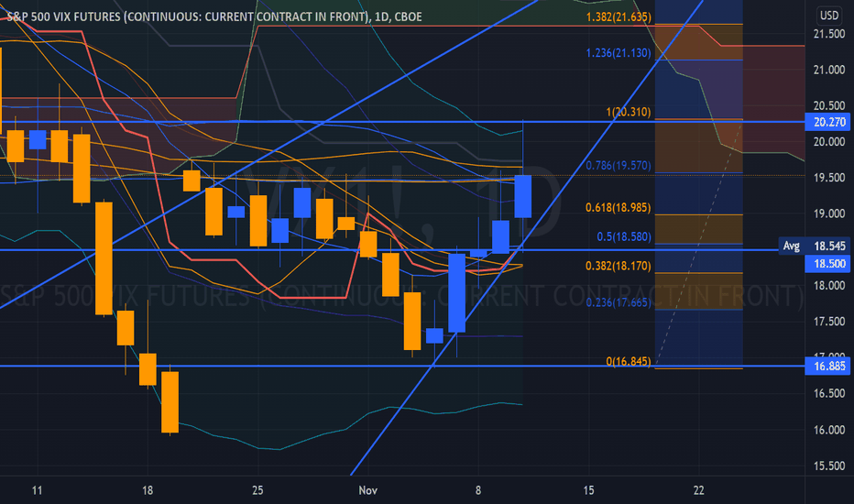Click Fibonacci level 0.382(18.170)

point(619,266)
